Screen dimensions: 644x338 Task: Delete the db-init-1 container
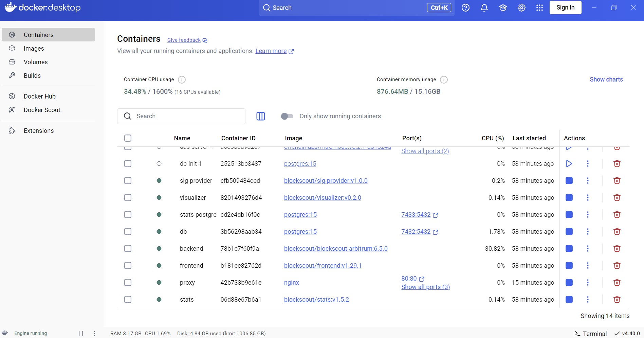[617, 164]
